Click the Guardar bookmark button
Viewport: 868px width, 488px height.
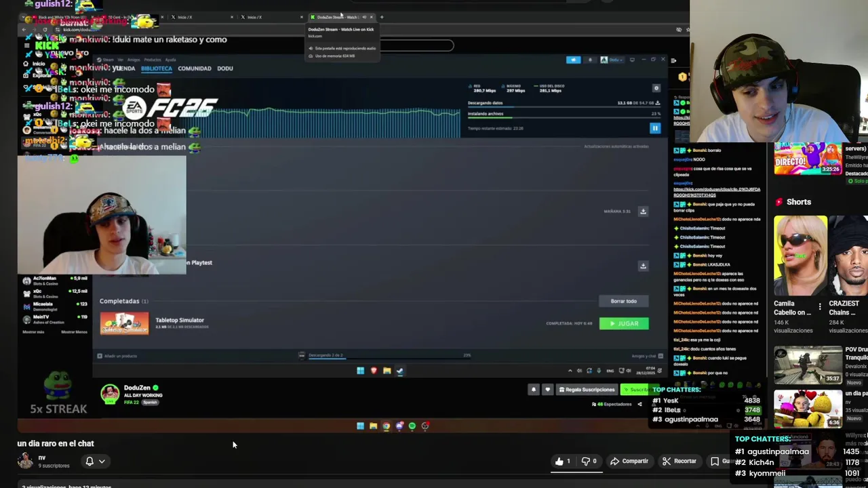point(720,461)
